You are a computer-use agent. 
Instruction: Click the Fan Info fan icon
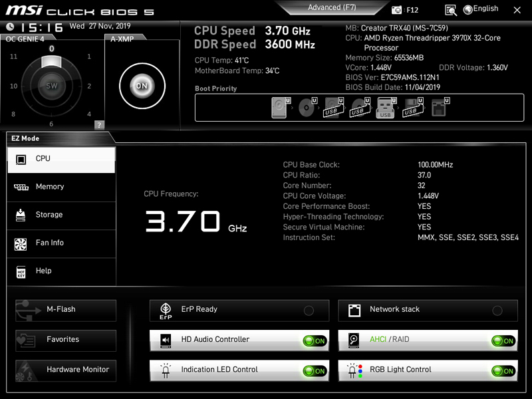21,244
